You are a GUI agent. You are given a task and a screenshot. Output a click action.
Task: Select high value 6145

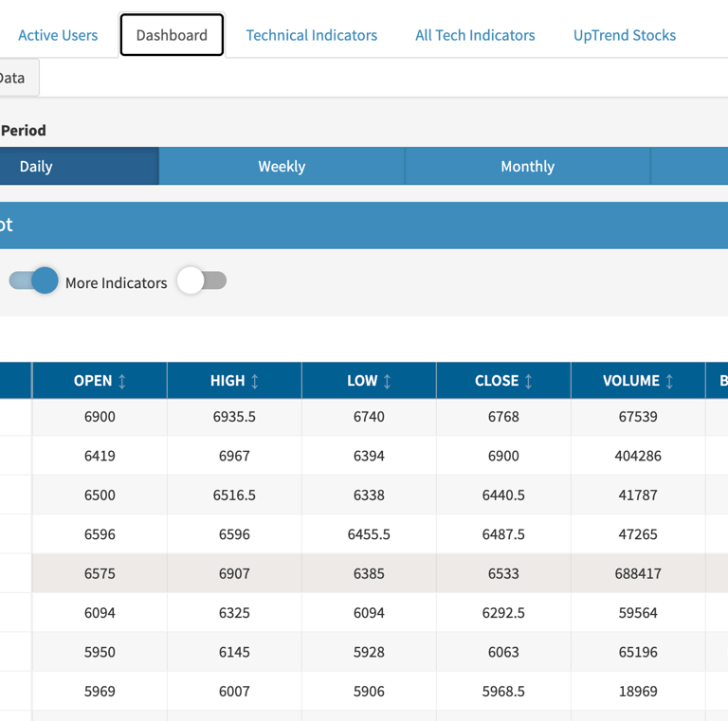(234, 653)
